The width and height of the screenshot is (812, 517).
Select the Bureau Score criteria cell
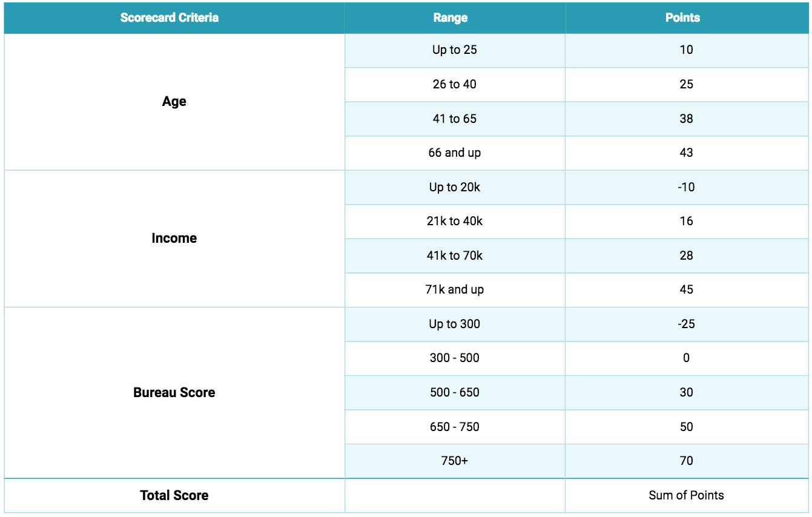174,392
